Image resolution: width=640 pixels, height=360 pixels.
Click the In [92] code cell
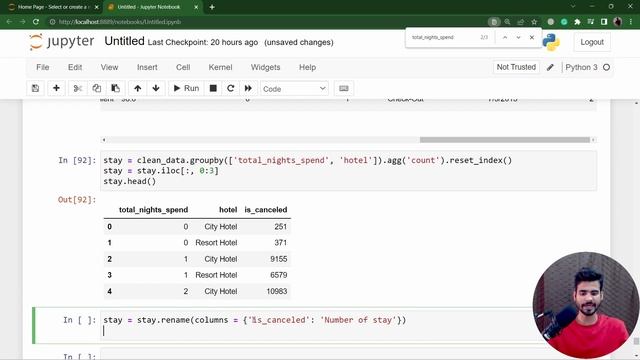[x=348, y=171]
